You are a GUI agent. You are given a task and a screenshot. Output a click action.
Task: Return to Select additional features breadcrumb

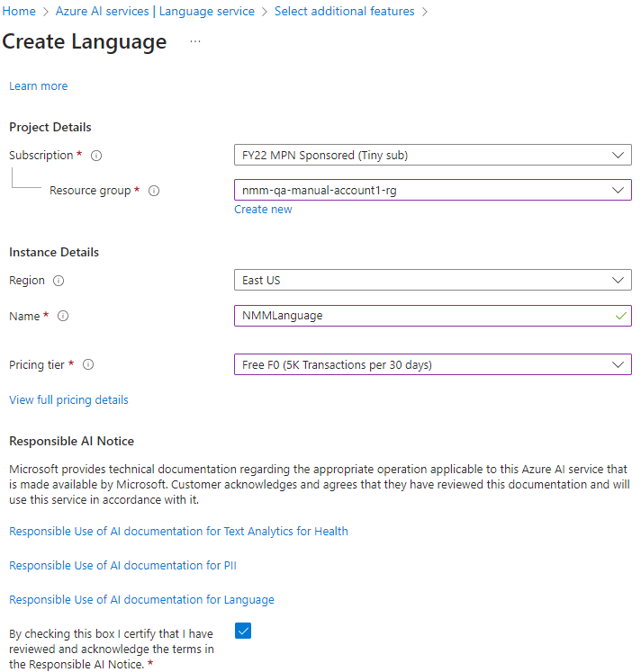coord(344,11)
